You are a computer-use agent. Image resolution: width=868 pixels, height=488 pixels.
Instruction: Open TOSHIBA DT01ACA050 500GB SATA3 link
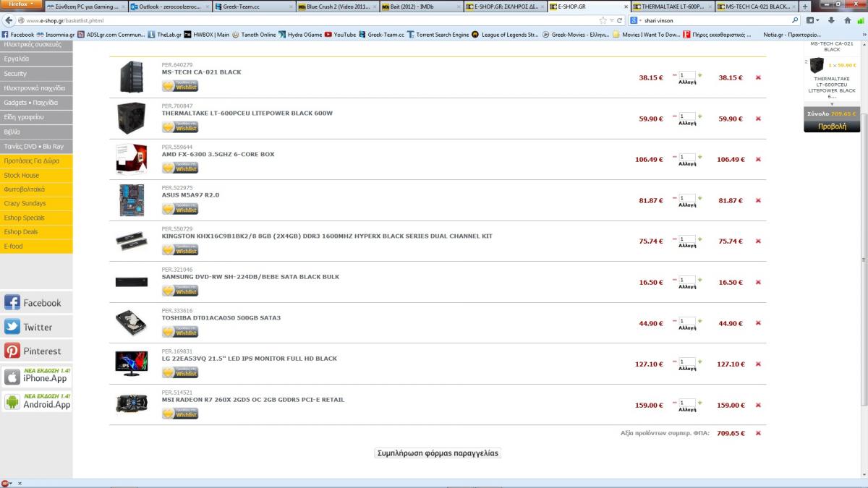click(x=221, y=318)
